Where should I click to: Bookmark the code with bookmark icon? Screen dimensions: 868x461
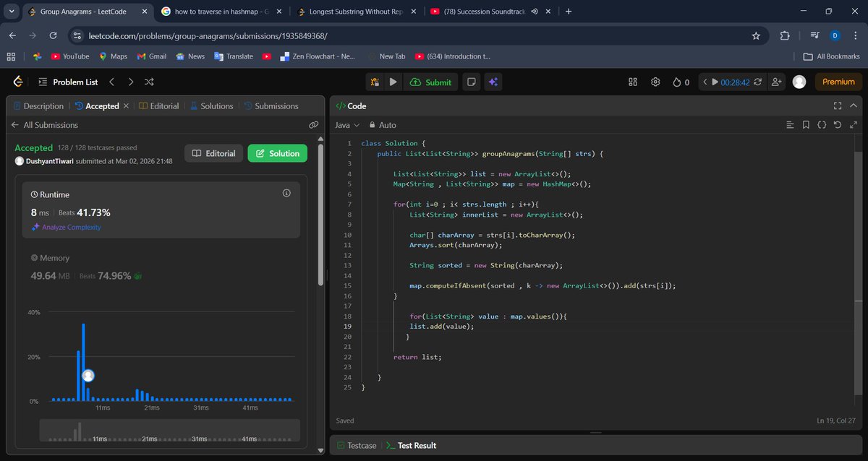pyautogui.click(x=806, y=125)
